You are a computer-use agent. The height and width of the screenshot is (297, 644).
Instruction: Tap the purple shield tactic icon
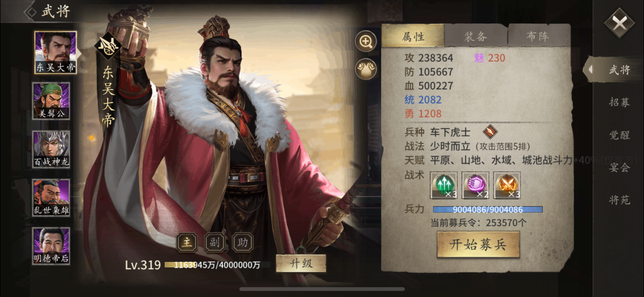point(475,185)
